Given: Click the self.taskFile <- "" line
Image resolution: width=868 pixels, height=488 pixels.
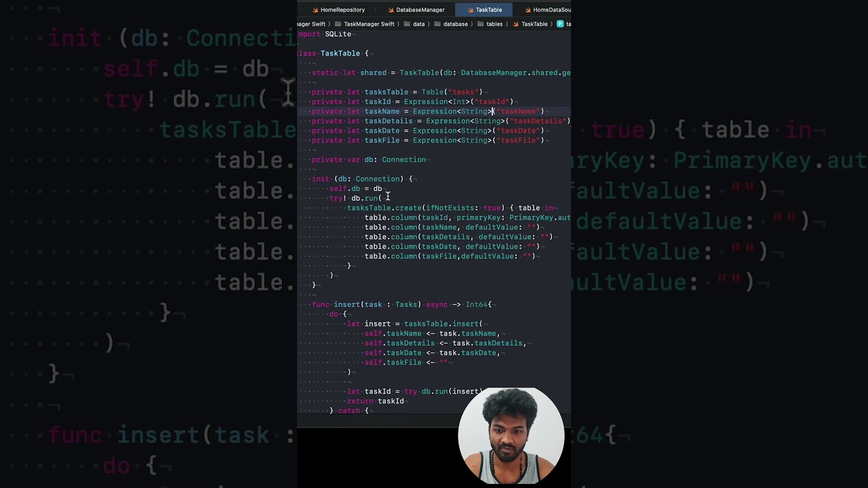Looking at the screenshot, I should click(407, 363).
